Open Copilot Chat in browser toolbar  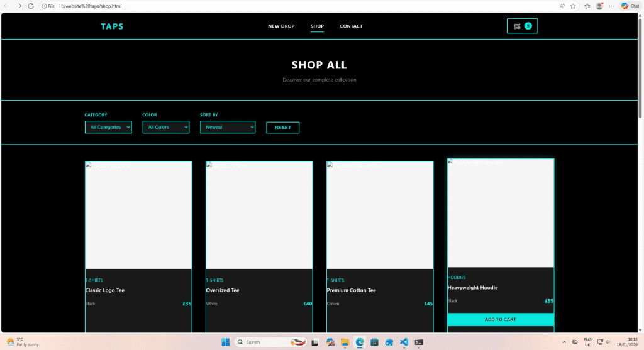(x=630, y=6)
